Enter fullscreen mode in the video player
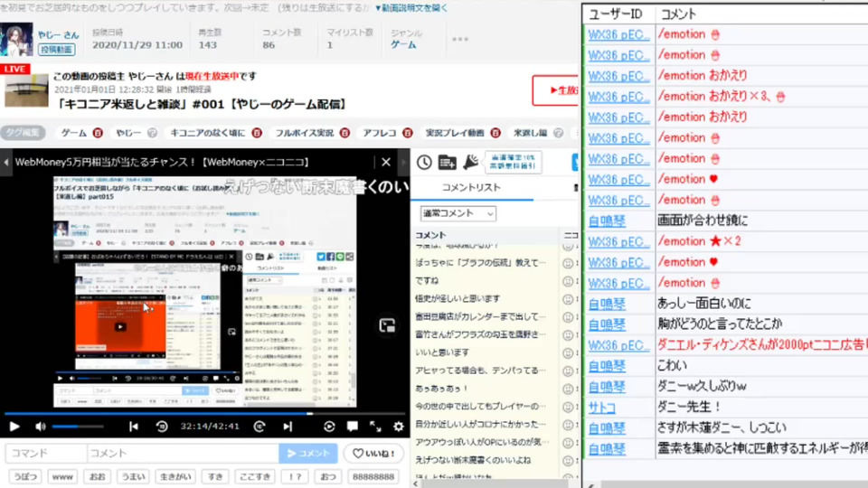Viewport: 868px width, 488px height. click(x=375, y=427)
